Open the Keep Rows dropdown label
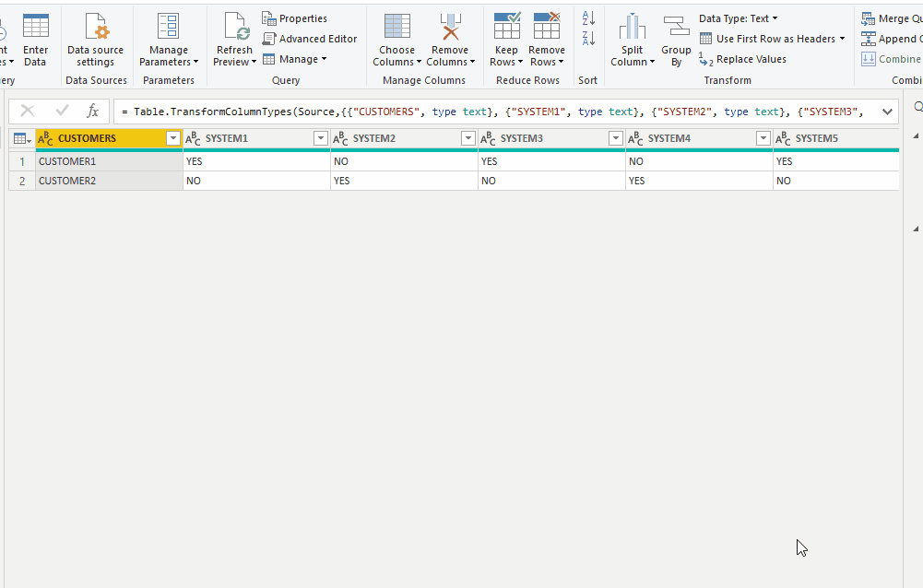This screenshot has height=588, width=923. coord(506,56)
